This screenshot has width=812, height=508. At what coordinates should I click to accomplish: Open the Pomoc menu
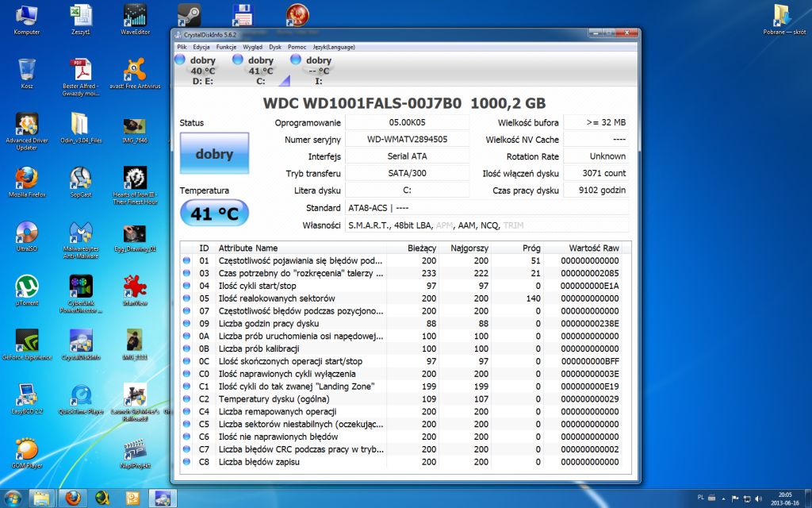(x=297, y=47)
